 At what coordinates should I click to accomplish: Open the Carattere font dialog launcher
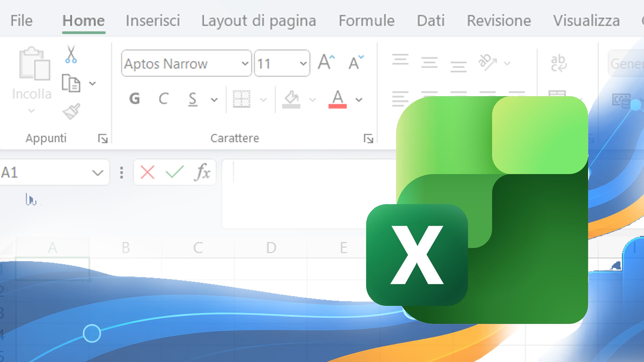(x=369, y=138)
